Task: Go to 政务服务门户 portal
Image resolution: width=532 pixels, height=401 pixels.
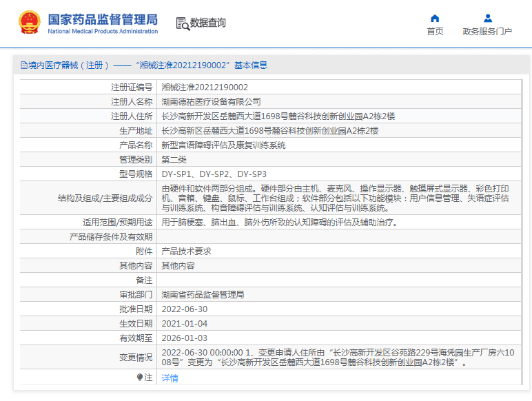Action: [487, 31]
